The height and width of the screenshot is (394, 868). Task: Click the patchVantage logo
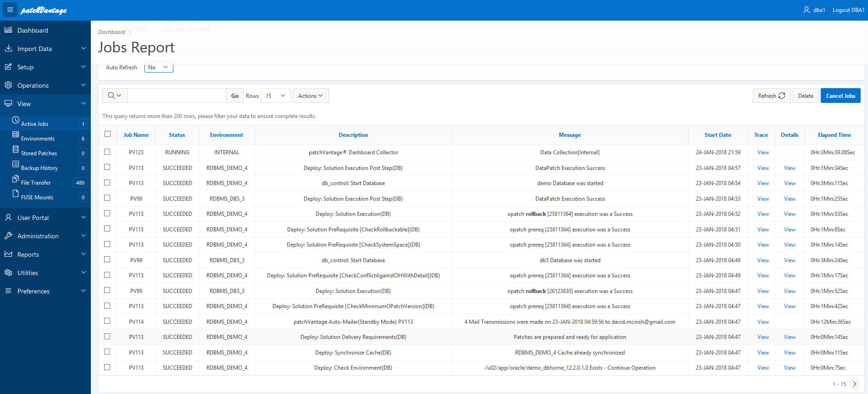click(44, 10)
